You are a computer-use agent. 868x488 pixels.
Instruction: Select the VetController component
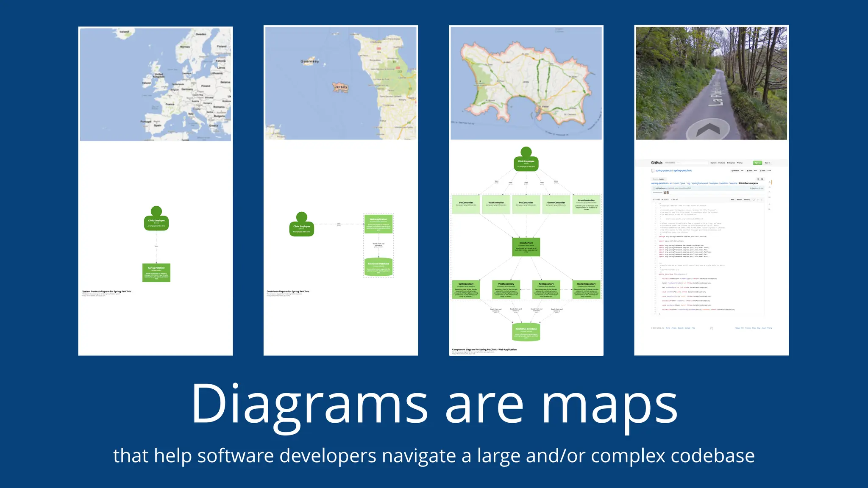pos(466,204)
